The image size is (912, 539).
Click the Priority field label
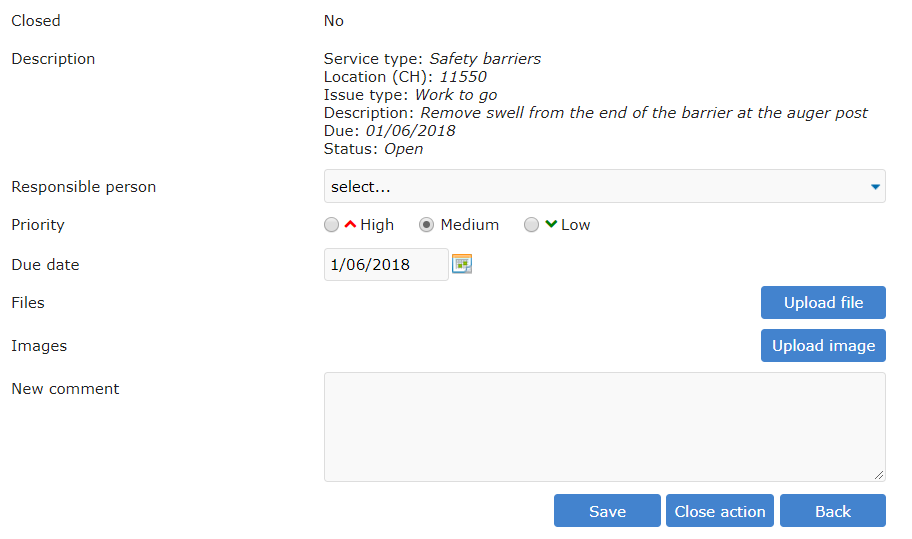point(38,225)
